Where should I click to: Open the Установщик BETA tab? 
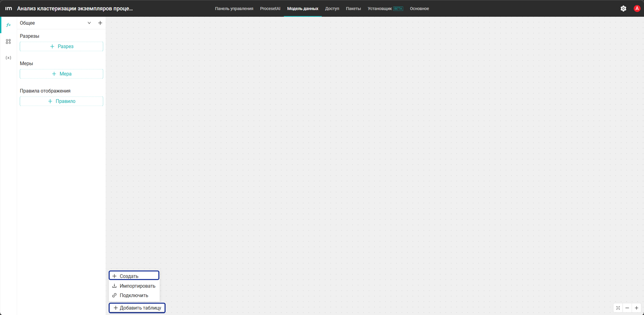(x=385, y=9)
